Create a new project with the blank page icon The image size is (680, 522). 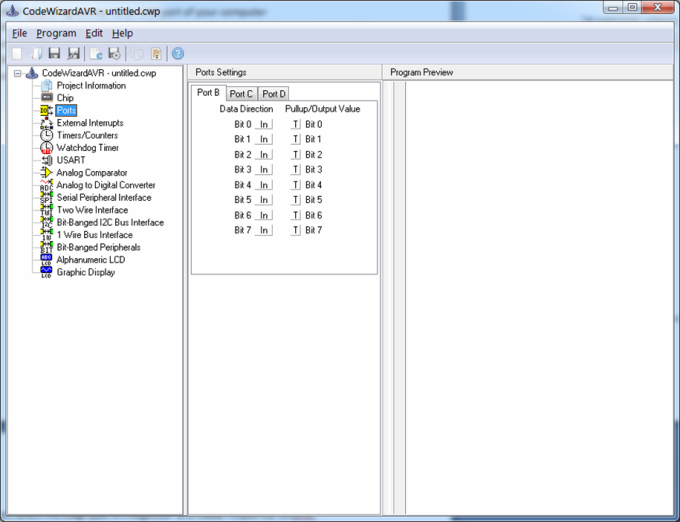tap(17, 53)
